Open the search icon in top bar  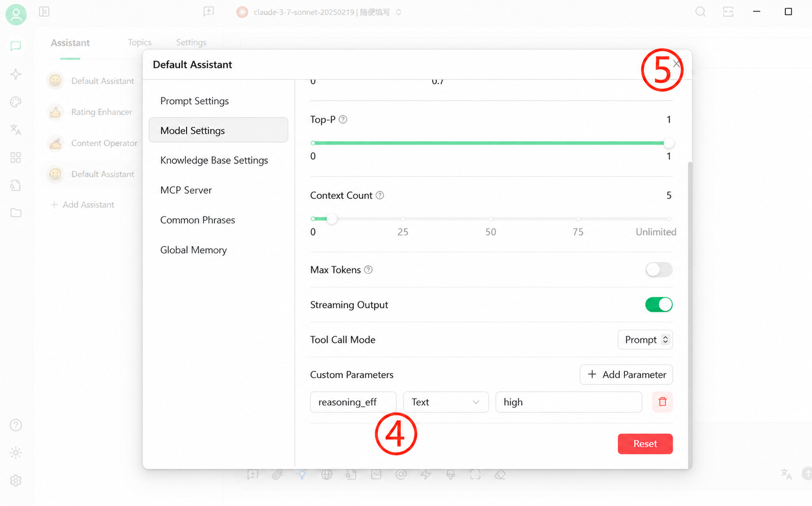coord(701,11)
